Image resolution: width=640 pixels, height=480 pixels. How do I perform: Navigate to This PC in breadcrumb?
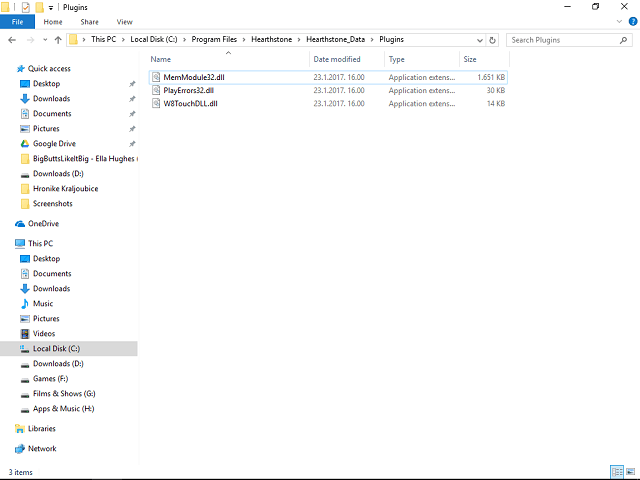click(x=104, y=40)
